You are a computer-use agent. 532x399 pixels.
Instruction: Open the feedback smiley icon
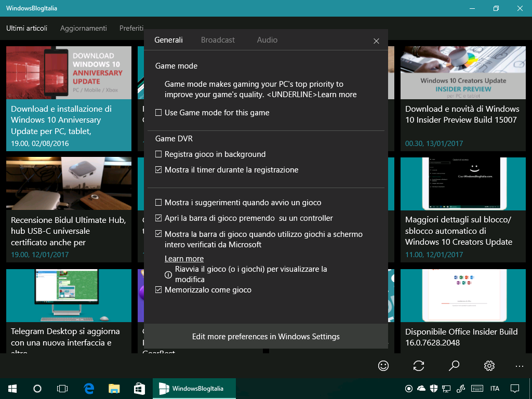click(x=383, y=366)
